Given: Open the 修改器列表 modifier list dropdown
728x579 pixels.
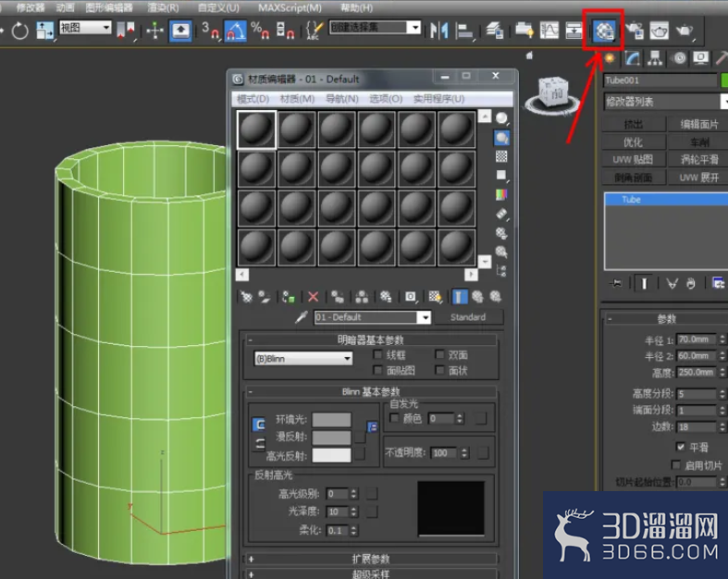Looking at the screenshot, I should click(666, 101).
